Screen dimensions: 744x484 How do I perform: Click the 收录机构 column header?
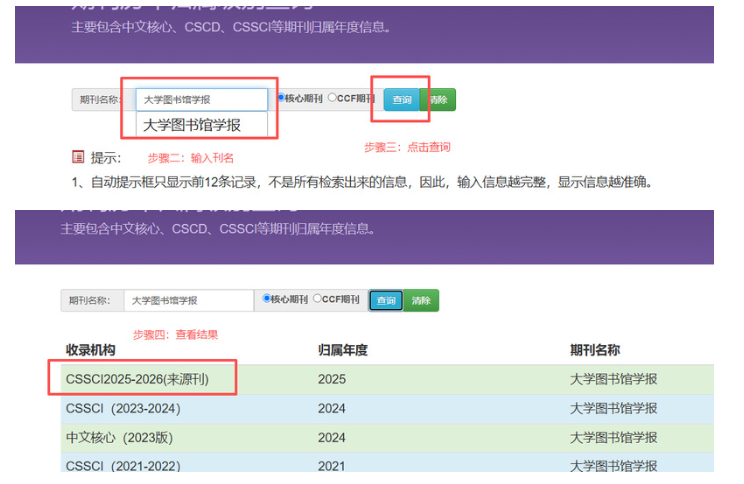pos(91,350)
